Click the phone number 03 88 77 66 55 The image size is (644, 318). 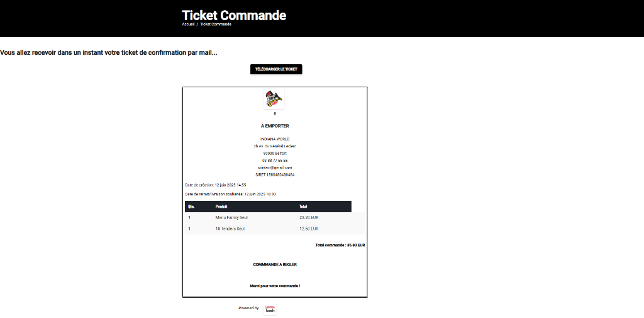(275, 161)
